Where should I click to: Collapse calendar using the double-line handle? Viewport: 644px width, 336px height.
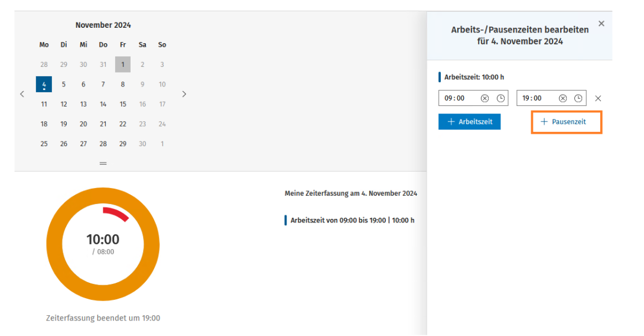click(103, 163)
